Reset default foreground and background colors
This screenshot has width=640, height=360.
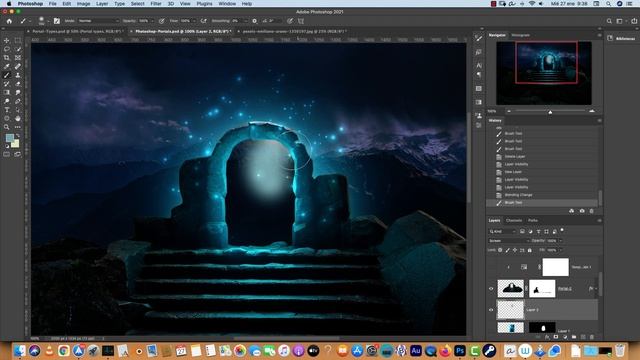coord(7,146)
